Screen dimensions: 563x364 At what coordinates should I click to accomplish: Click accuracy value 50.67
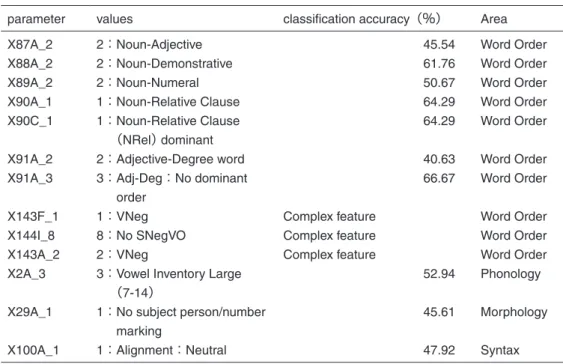pos(439,83)
